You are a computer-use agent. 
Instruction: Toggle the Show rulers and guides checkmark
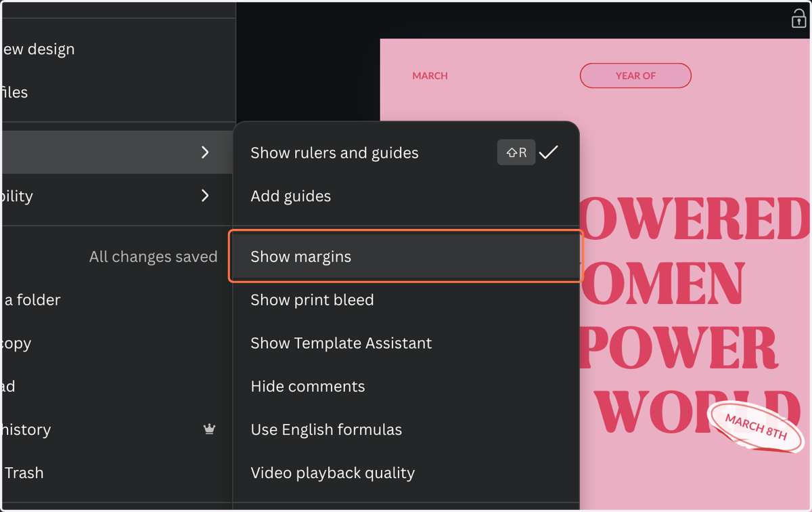coord(549,152)
